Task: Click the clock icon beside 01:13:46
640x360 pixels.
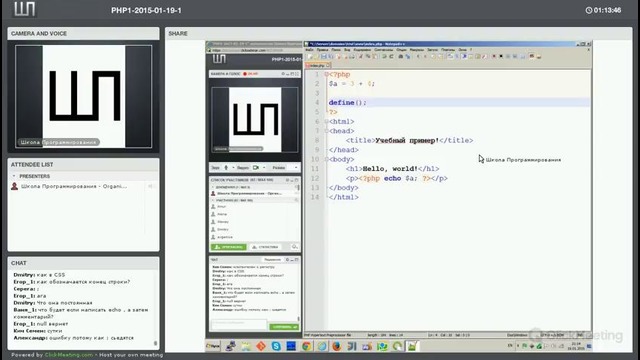Action: [589, 10]
